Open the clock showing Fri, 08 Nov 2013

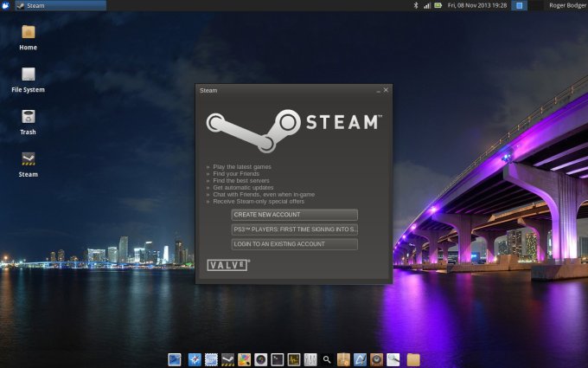477,5
